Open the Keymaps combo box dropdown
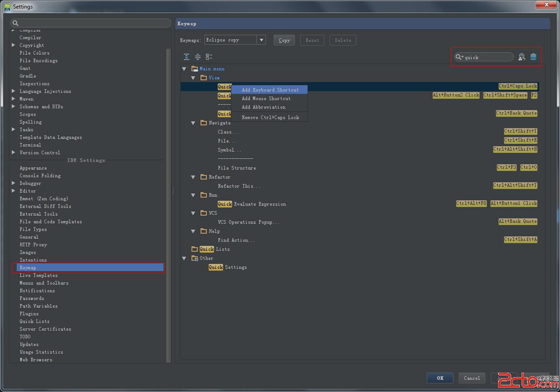Viewport: 560px width, 392px height. [x=261, y=40]
